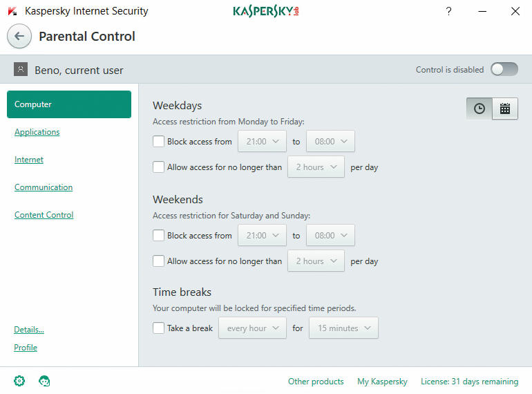Minimize the Kaspersky window
Viewport: 532px width, 394px height.
pyautogui.click(x=482, y=11)
